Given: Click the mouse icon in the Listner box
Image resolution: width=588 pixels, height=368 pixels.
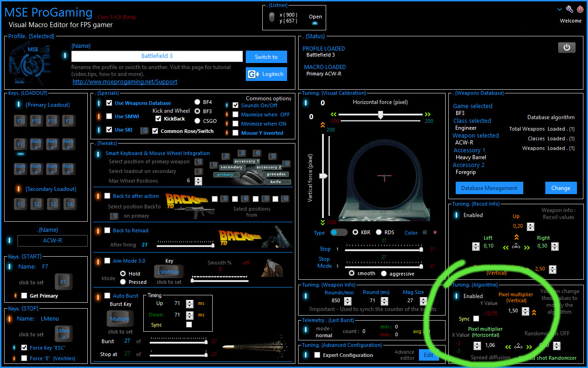Looking at the screenshot, I should [x=272, y=17].
